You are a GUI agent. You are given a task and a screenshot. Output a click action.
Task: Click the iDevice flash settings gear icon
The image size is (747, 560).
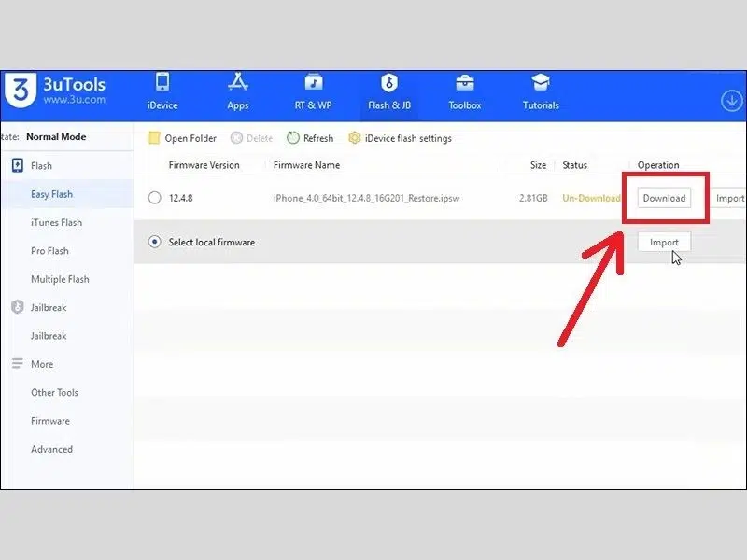(x=354, y=138)
